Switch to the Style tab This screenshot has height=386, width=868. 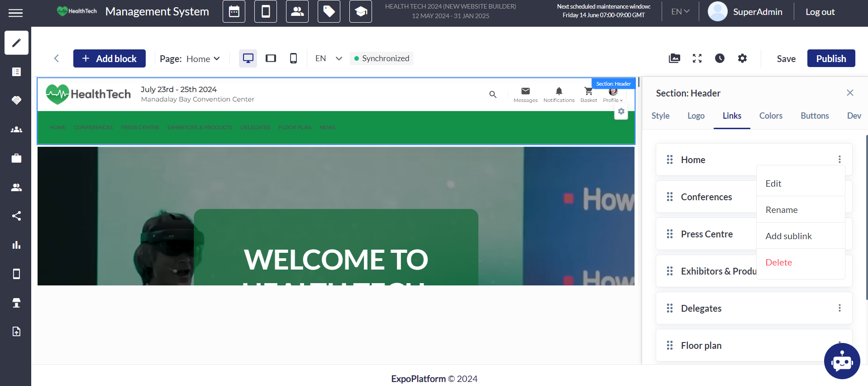tap(660, 116)
